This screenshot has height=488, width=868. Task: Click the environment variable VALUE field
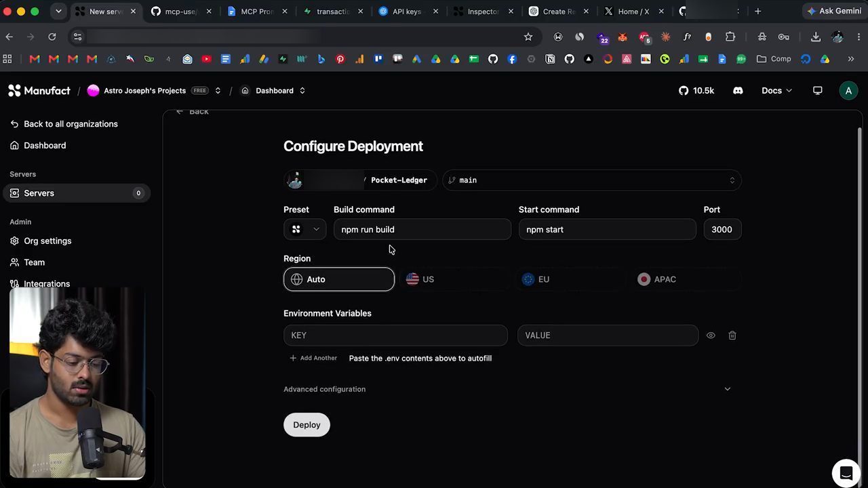coord(608,335)
